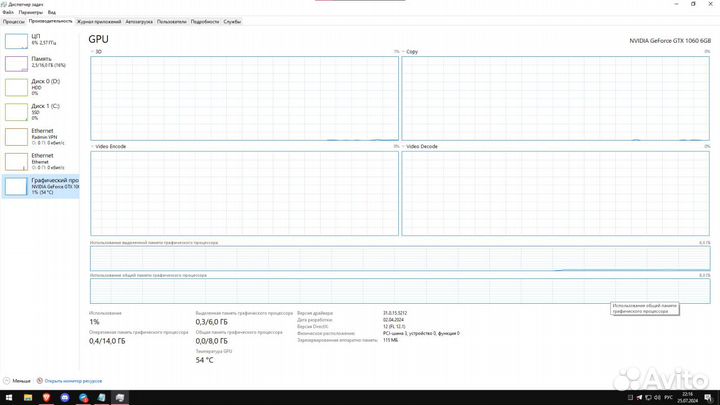This screenshot has height=405, width=720.
Task: Go to the Автозагрузка tab
Action: 139,22
